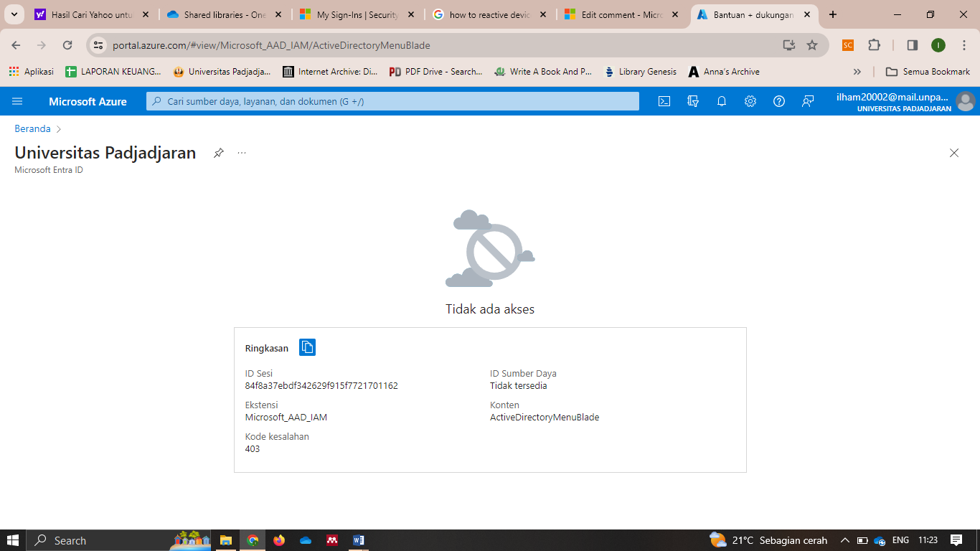Open Azure portal settings gear

click(750, 101)
